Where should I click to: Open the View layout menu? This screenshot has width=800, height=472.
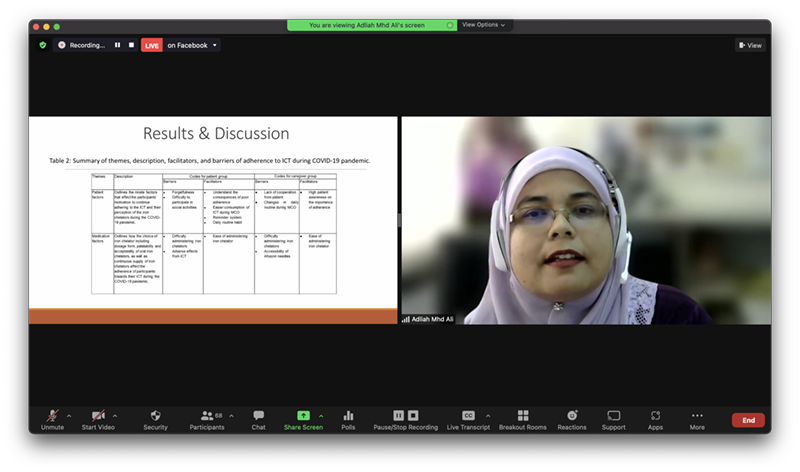750,45
